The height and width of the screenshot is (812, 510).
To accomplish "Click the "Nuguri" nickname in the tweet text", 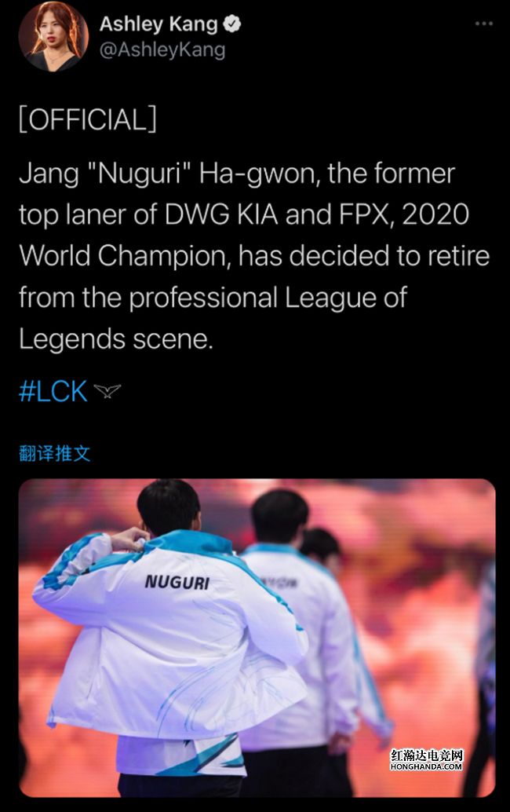I will (x=137, y=174).
